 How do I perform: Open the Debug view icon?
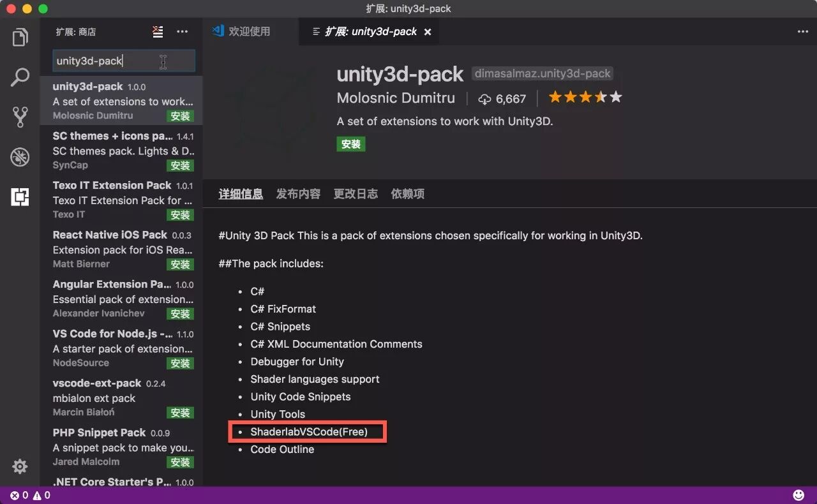(x=20, y=157)
